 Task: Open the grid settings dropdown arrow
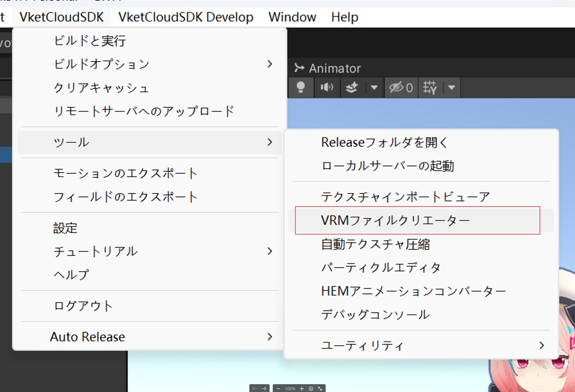pos(451,87)
